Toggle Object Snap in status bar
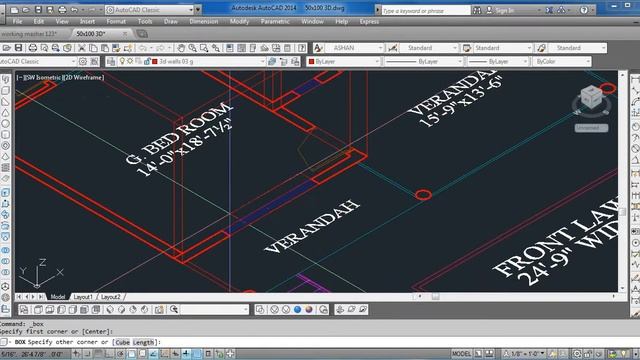The width and height of the screenshot is (640, 360). coord(131,354)
